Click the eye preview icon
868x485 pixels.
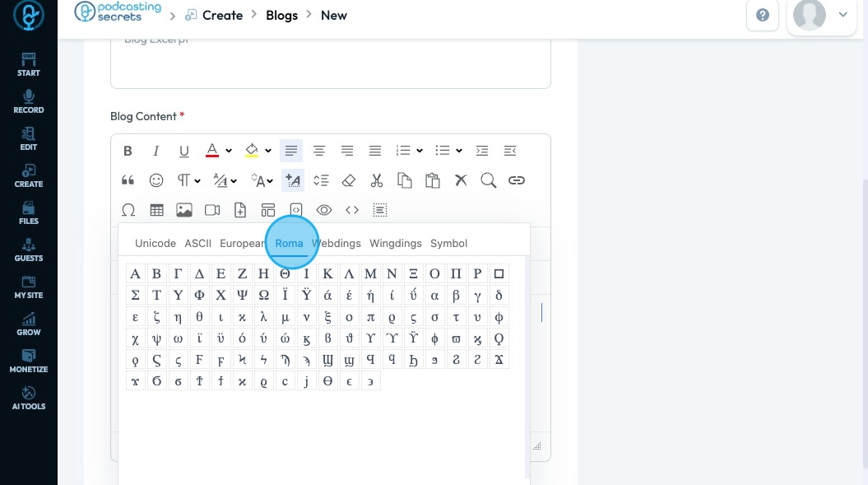[324, 210]
